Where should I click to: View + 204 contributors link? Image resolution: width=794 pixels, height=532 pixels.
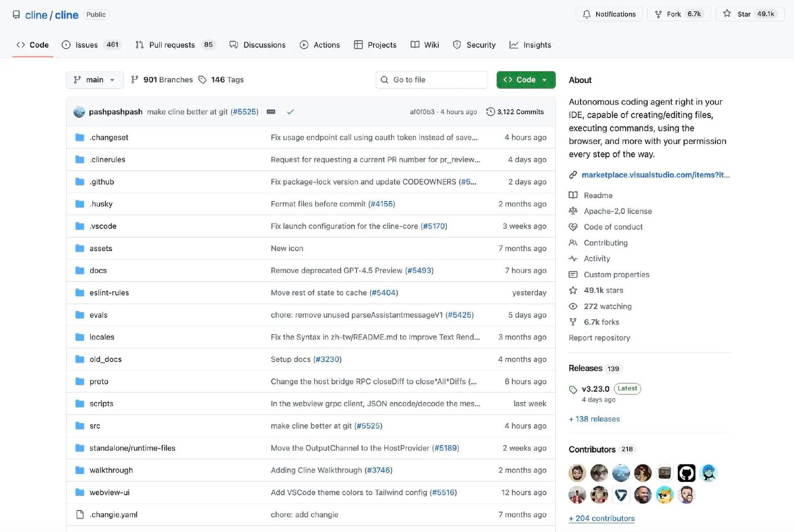[601, 518]
